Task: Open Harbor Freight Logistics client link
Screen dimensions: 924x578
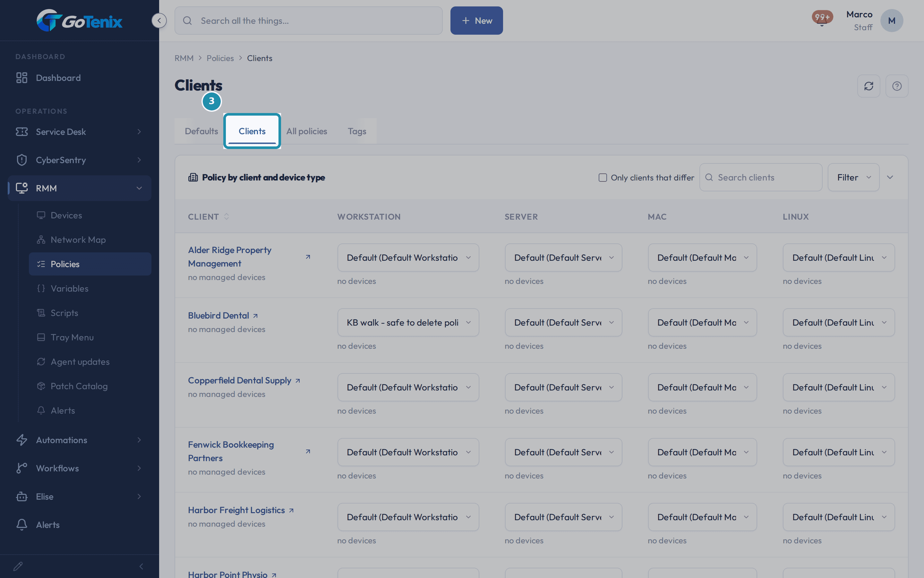Action: click(236, 510)
